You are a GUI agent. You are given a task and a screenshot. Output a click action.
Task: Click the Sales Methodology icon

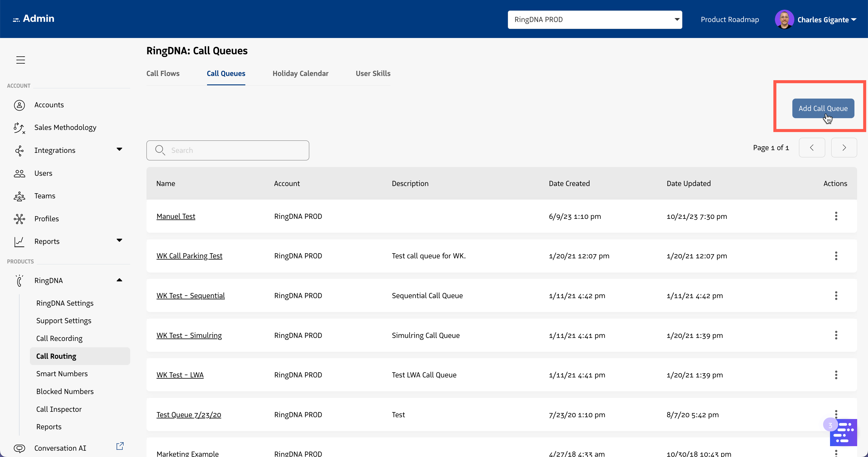pyautogui.click(x=19, y=128)
